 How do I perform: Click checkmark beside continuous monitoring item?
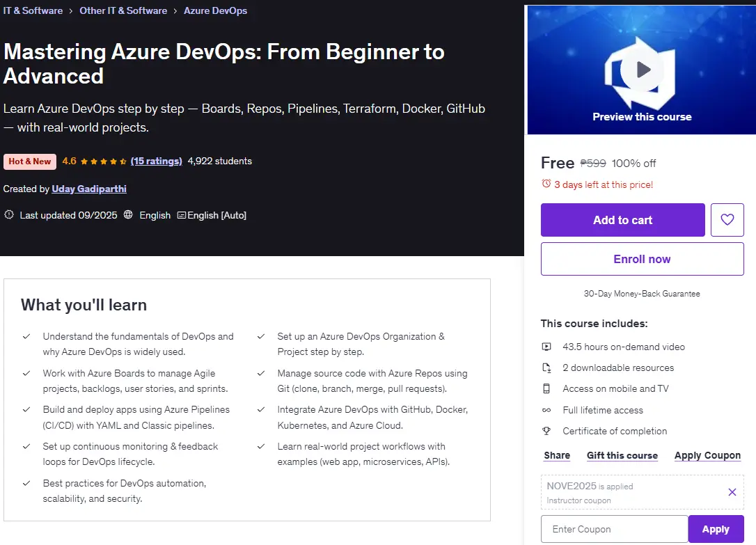click(x=26, y=446)
